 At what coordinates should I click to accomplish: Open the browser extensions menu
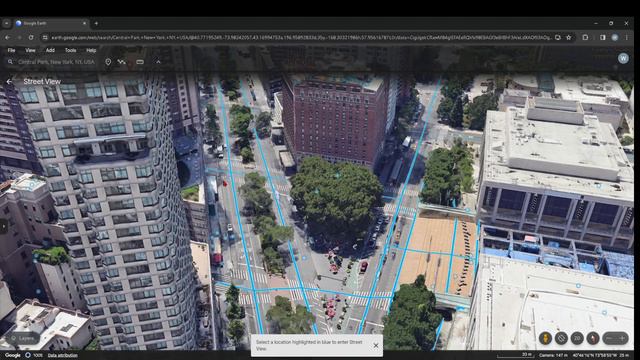point(585,37)
